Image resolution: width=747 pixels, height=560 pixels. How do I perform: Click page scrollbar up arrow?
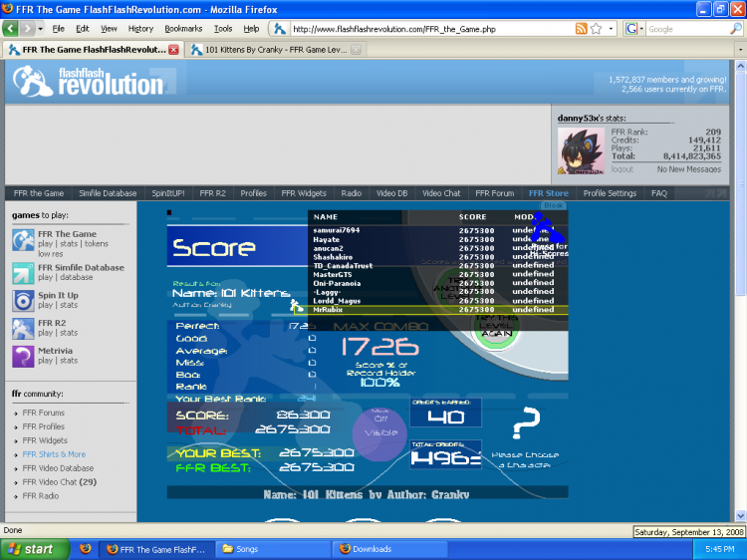(x=740, y=66)
